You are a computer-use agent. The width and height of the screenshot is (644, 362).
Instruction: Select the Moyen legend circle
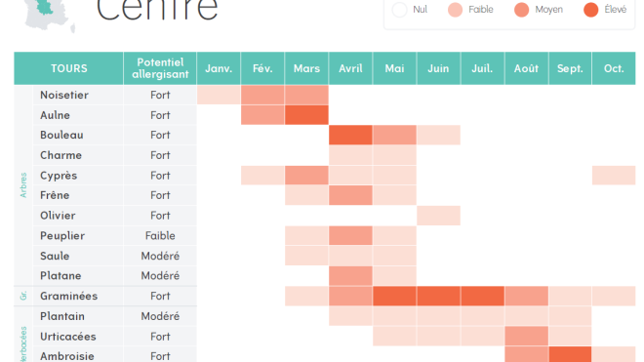pyautogui.click(x=522, y=10)
